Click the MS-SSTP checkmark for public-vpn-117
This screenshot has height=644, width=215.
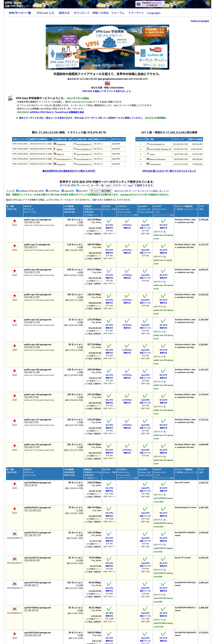point(163,421)
